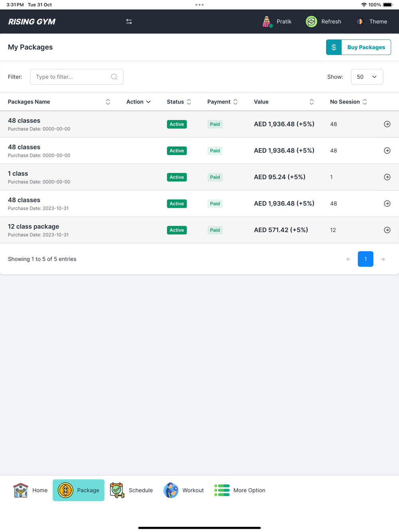The width and height of the screenshot is (399, 532).
Task: Open the More Option tab
Action: 240,490
